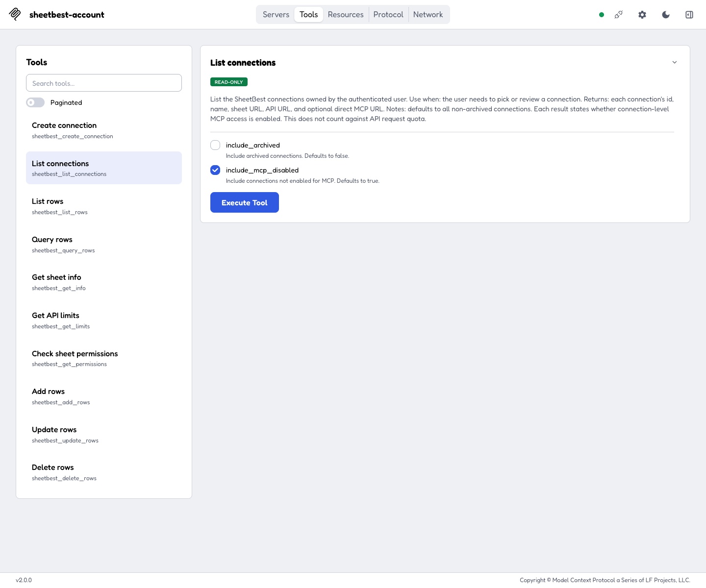Click the sheetbest app logo icon

tap(15, 14)
